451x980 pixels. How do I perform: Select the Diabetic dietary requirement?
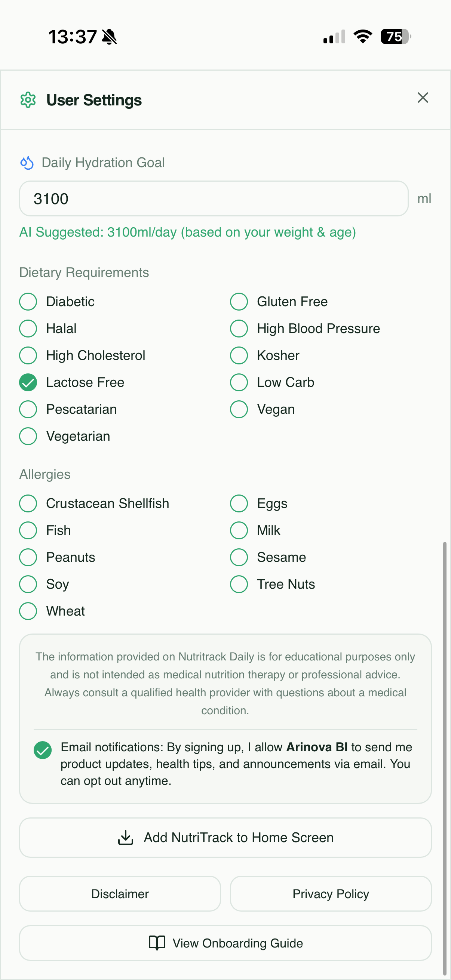[x=28, y=302]
